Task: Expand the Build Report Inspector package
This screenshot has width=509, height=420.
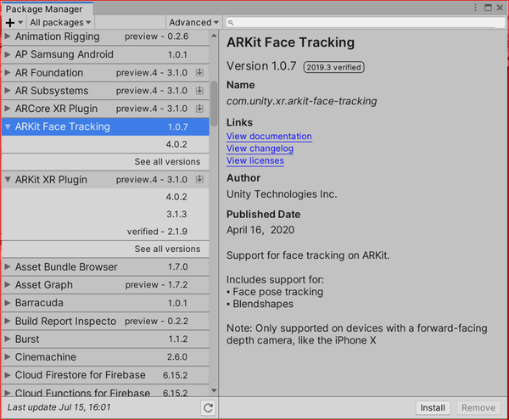Action: [8, 321]
